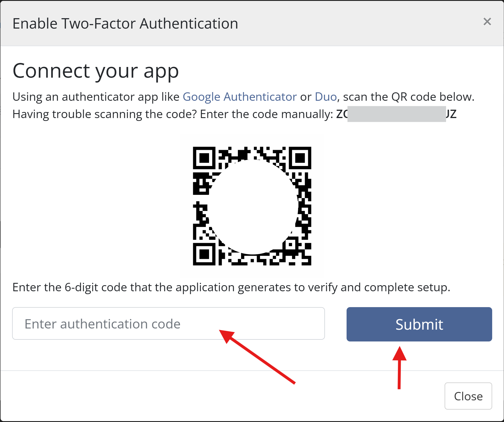The image size is (504, 422).
Task: Close the dialog using the X icon
Action: pyautogui.click(x=487, y=22)
